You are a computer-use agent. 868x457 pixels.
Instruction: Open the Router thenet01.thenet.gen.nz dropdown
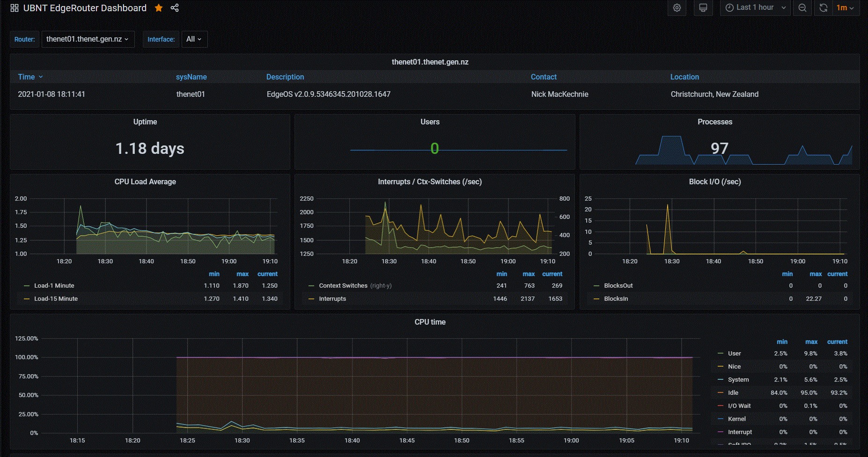(88, 39)
